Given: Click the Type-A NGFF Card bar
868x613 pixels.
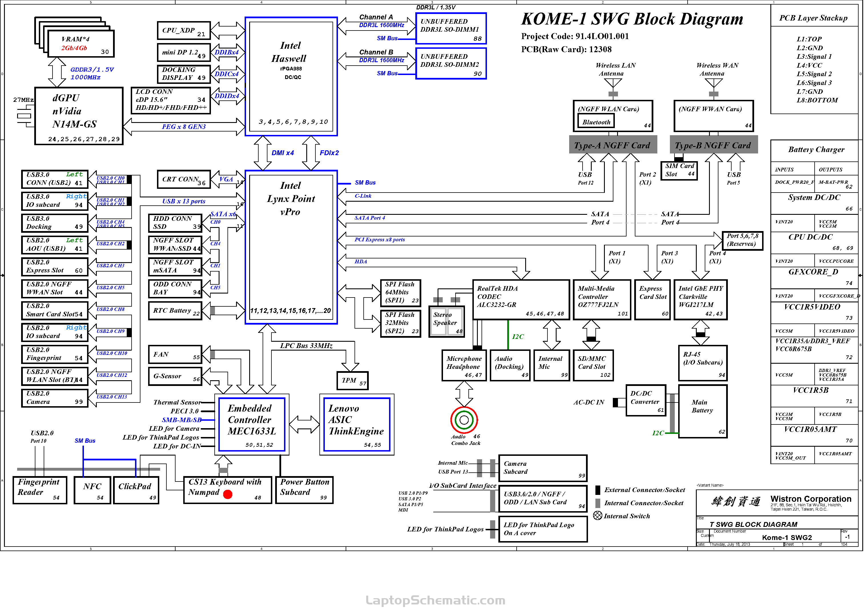Looking at the screenshot, I should [613, 145].
